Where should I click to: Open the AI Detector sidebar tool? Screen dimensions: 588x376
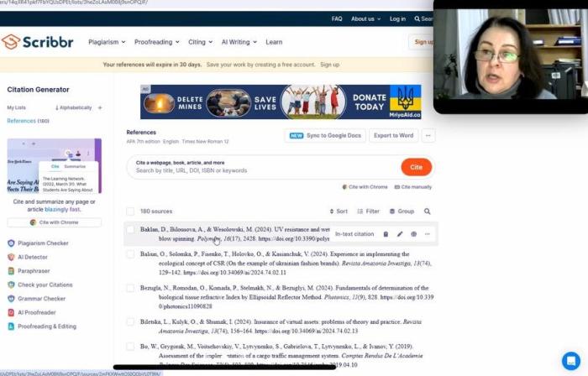tap(33, 258)
